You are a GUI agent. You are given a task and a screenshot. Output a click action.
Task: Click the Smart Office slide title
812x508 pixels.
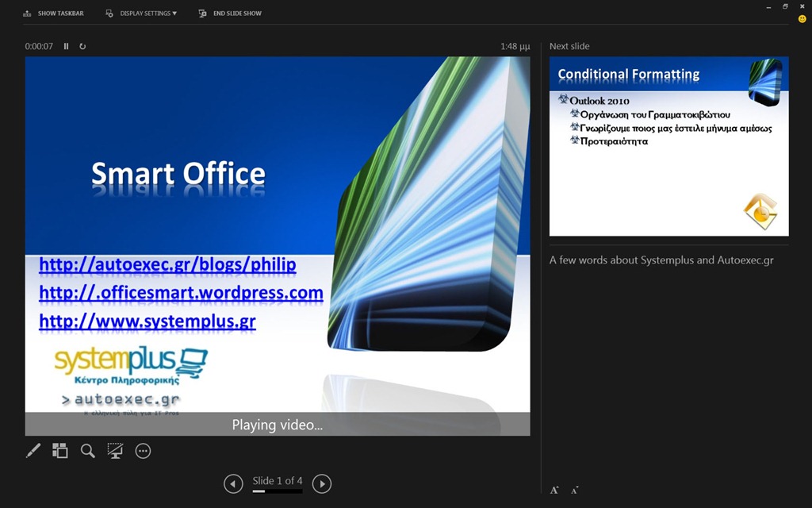click(x=178, y=174)
